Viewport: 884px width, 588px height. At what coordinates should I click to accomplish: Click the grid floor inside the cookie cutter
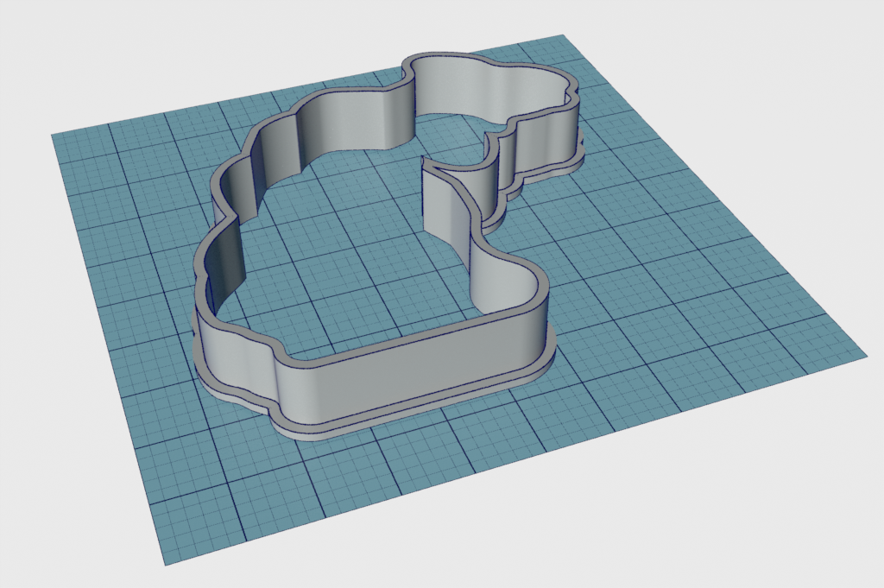[363, 259]
